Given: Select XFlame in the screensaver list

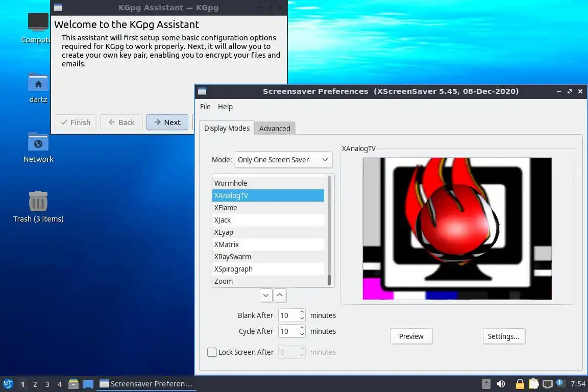Looking at the screenshot, I should 268,208.
